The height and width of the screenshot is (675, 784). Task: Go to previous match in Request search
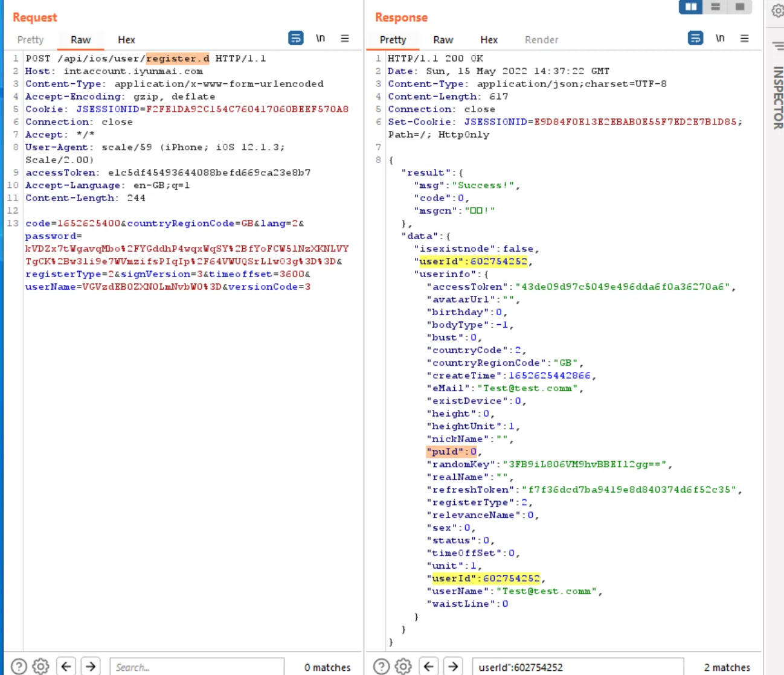tap(66, 667)
